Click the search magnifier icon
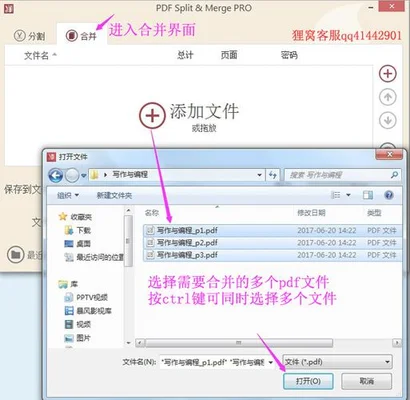This screenshot has width=410, height=400. 394,175
